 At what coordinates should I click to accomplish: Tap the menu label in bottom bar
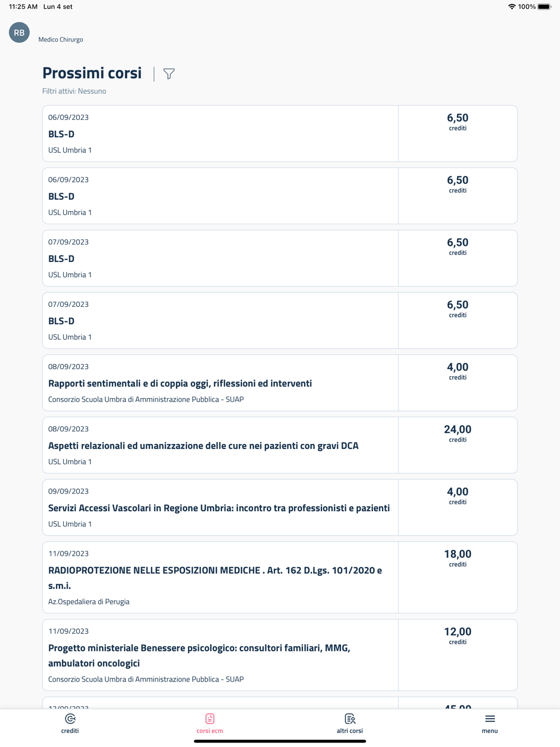coord(490,731)
